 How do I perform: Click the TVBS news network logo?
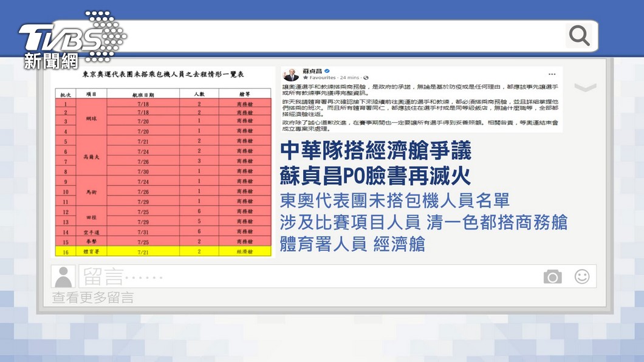[x=72, y=40]
